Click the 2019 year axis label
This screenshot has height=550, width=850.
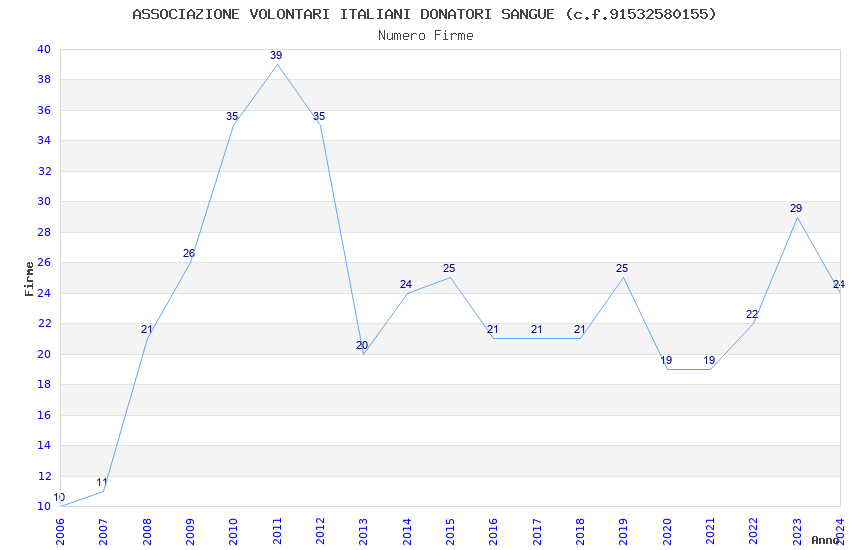click(x=623, y=531)
